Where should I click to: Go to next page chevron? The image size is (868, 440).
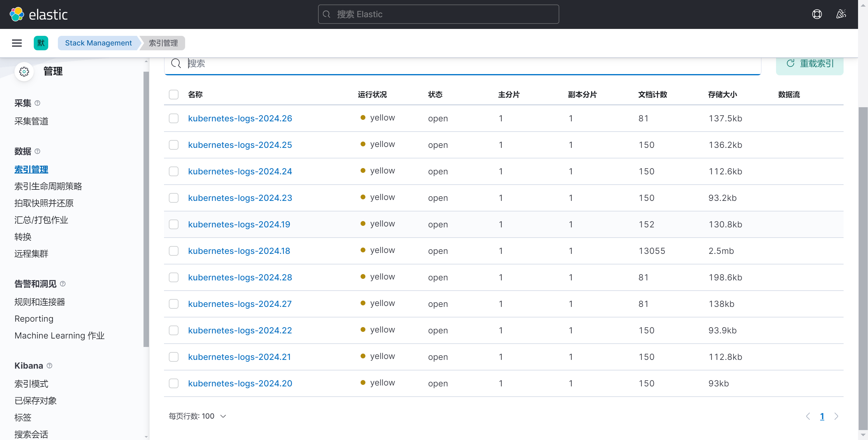tap(836, 417)
